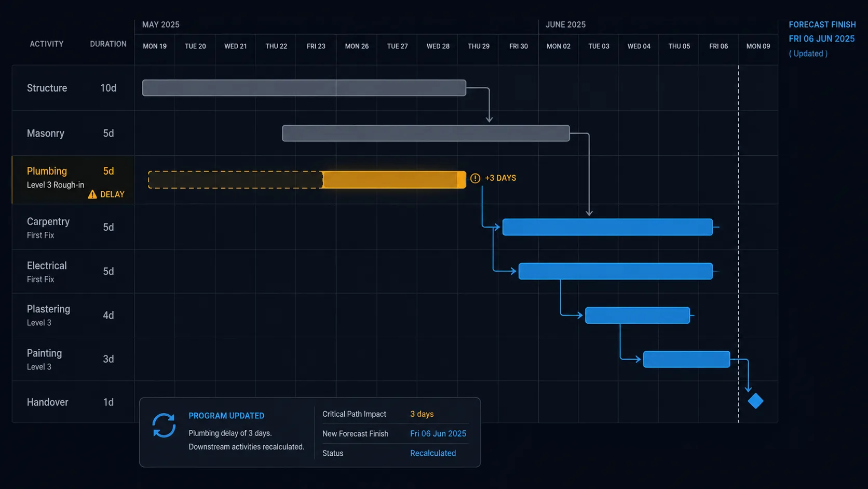Image resolution: width=868 pixels, height=489 pixels.
Task: Click the DELAY warning label
Action: coord(112,194)
